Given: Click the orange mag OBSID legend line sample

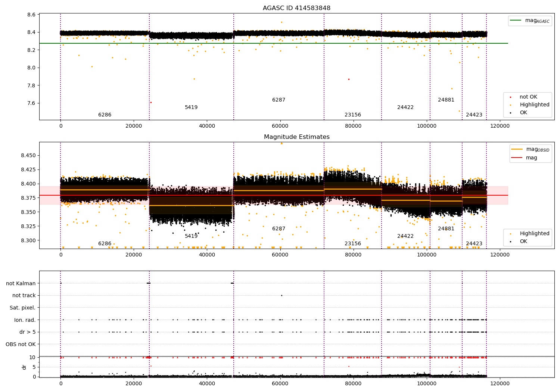Looking at the screenshot, I should [517, 149].
